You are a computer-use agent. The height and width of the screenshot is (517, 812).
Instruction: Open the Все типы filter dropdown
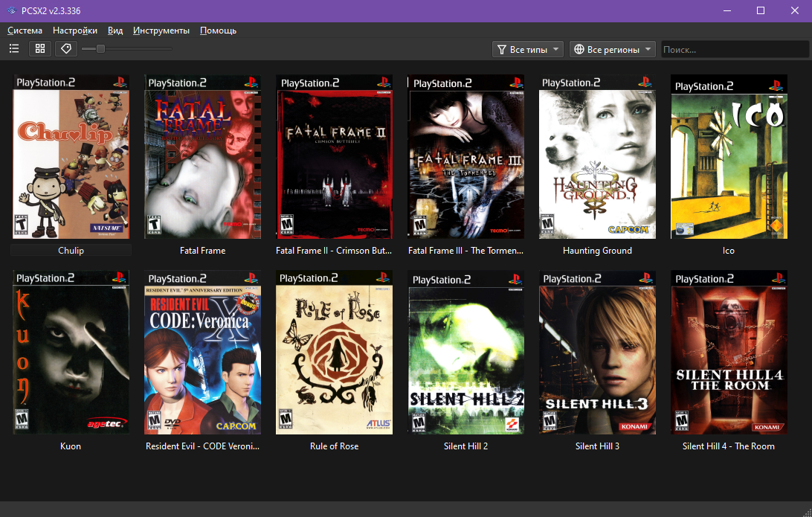point(528,49)
